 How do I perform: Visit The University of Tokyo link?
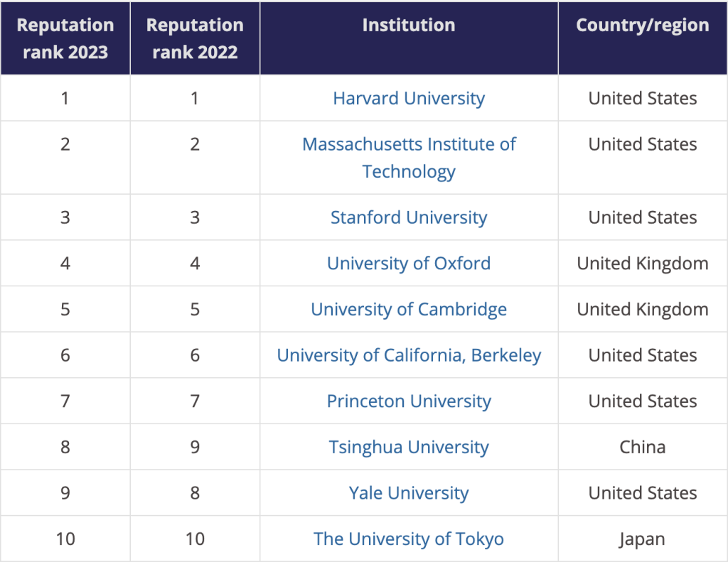point(409,539)
